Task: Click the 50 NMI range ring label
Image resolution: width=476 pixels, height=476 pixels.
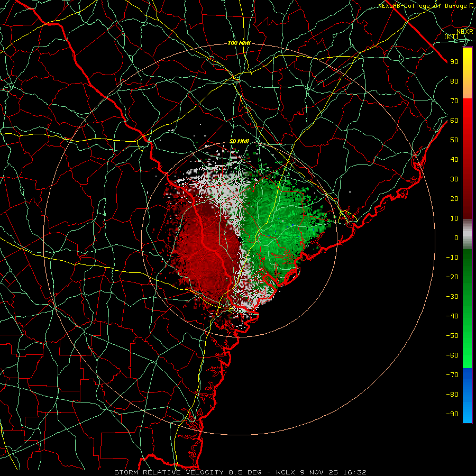Action: [x=239, y=141]
